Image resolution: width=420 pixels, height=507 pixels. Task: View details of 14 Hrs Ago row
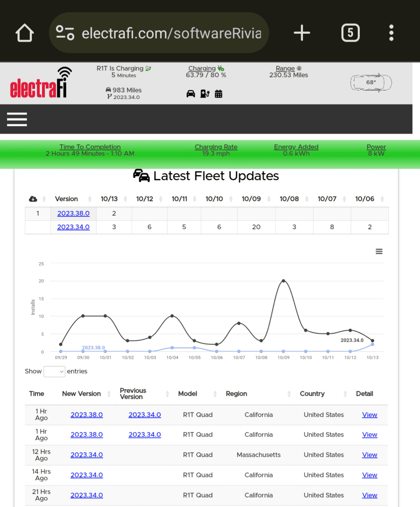[369, 475]
